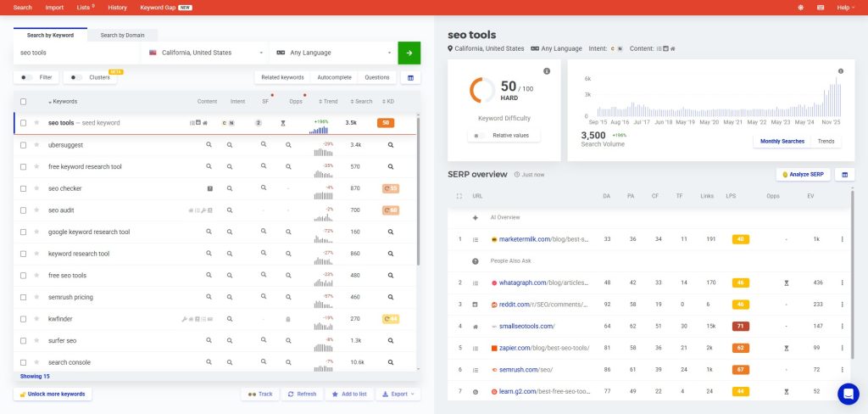The width and height of the screenshot is (868, 414).
Task: Open the Export dropdown
Action: coord(398,394)
